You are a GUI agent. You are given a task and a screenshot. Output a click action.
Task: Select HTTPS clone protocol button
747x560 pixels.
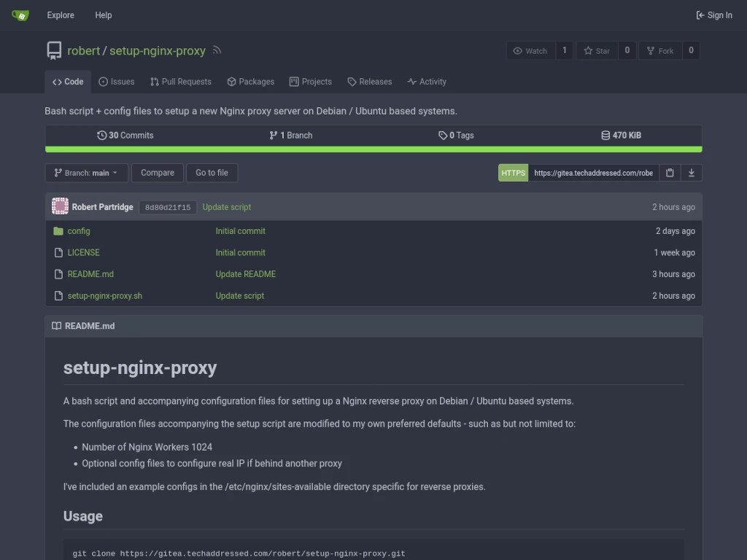click(x=513, y=173)
